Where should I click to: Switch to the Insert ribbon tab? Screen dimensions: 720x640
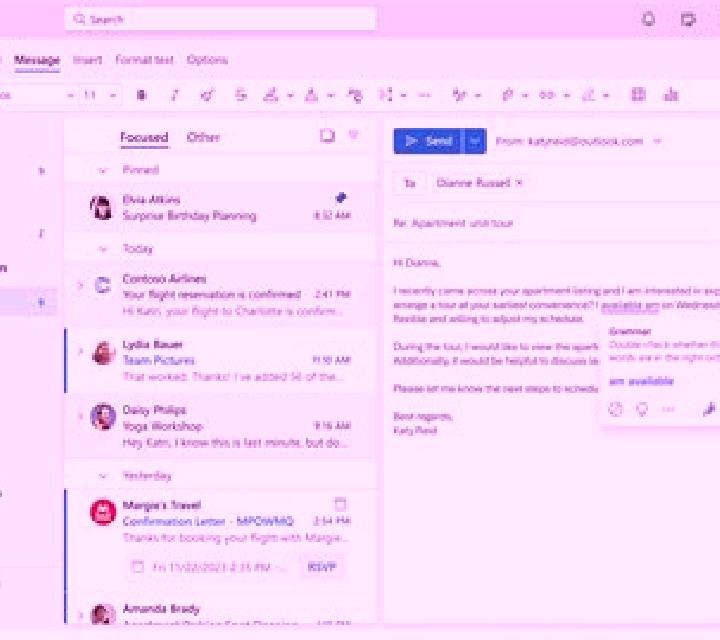pos(87,60)
